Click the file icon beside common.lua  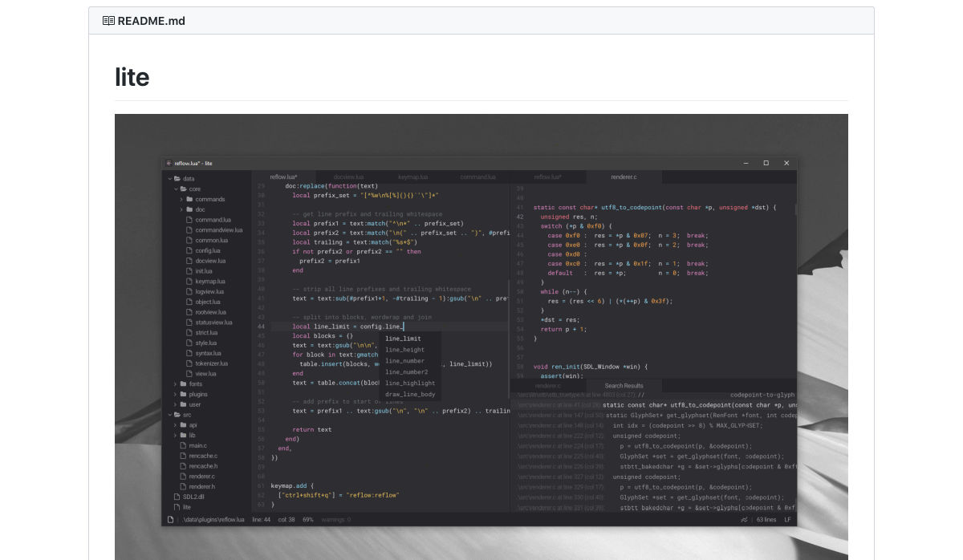189,240
